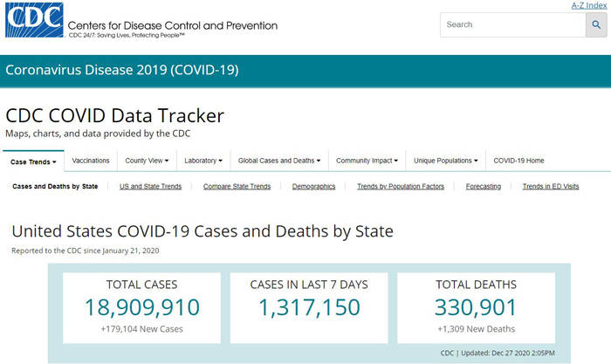Open the Compare State Trends link
The width and height of the screenshot is (611, 364).
pyautogui.click(x=237, y=186)
